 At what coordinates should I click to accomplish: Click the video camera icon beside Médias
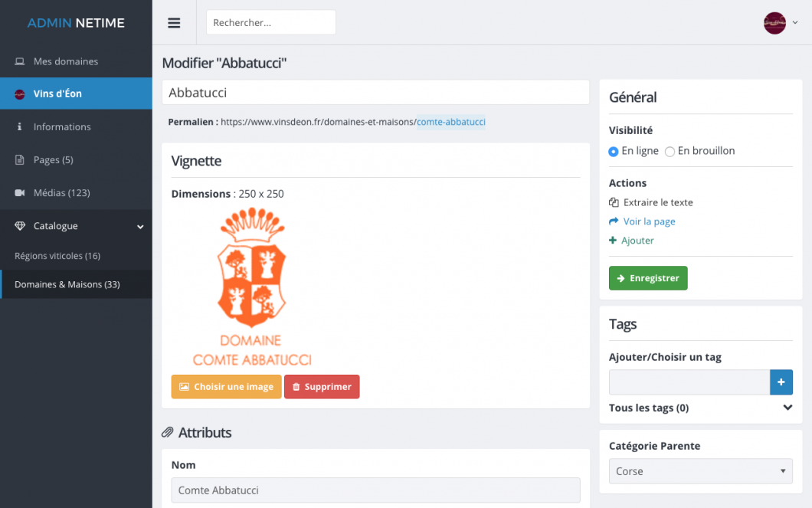20,192
